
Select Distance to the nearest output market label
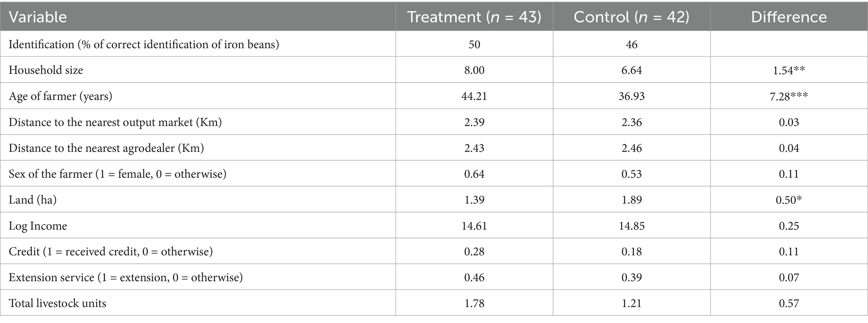pos(115,122)
